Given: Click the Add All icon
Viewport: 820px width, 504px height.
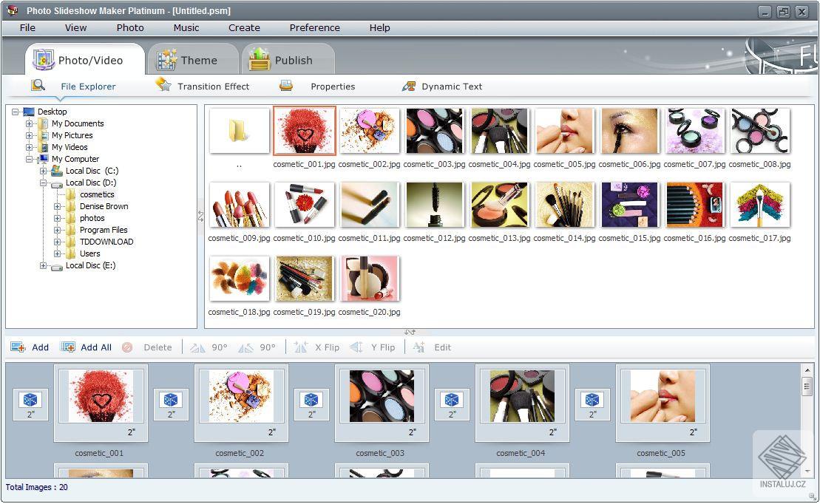Looking at the screenshot, I should (68, 347).
